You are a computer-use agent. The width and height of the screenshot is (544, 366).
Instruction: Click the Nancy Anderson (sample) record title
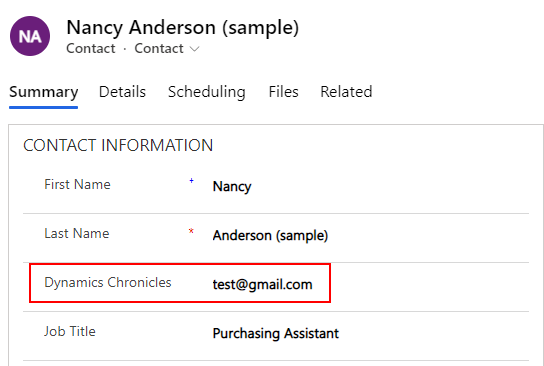pos(182,27)
